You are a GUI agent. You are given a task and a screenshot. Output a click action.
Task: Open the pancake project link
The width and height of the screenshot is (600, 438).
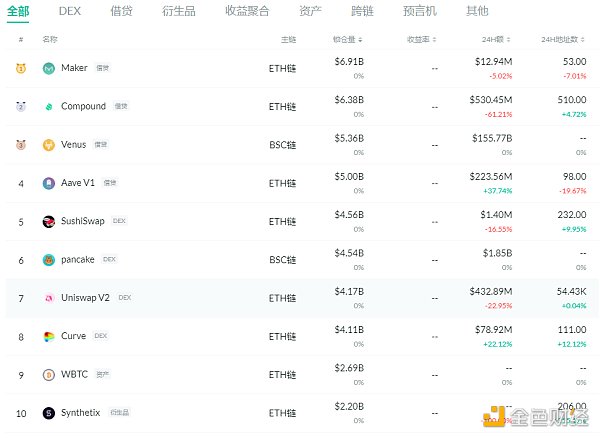point(78,260)
